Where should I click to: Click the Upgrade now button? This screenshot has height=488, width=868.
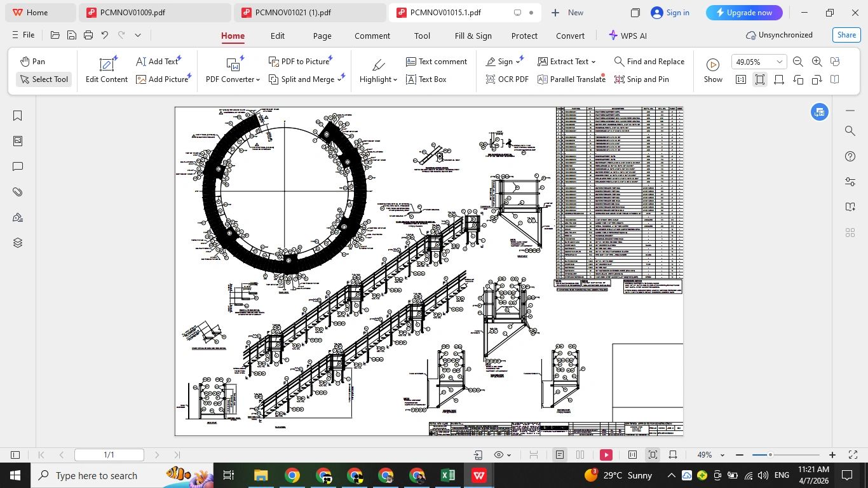744,13
